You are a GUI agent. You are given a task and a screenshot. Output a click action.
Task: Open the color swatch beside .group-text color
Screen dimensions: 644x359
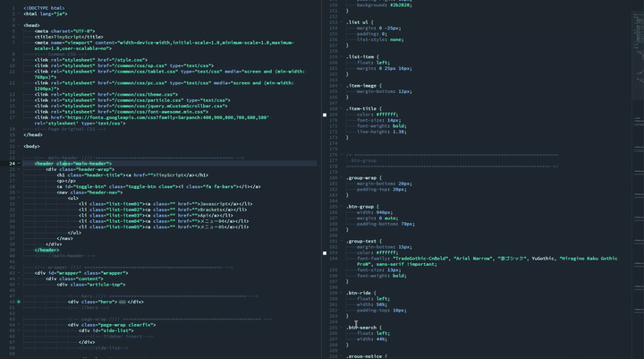coord(325,252)
